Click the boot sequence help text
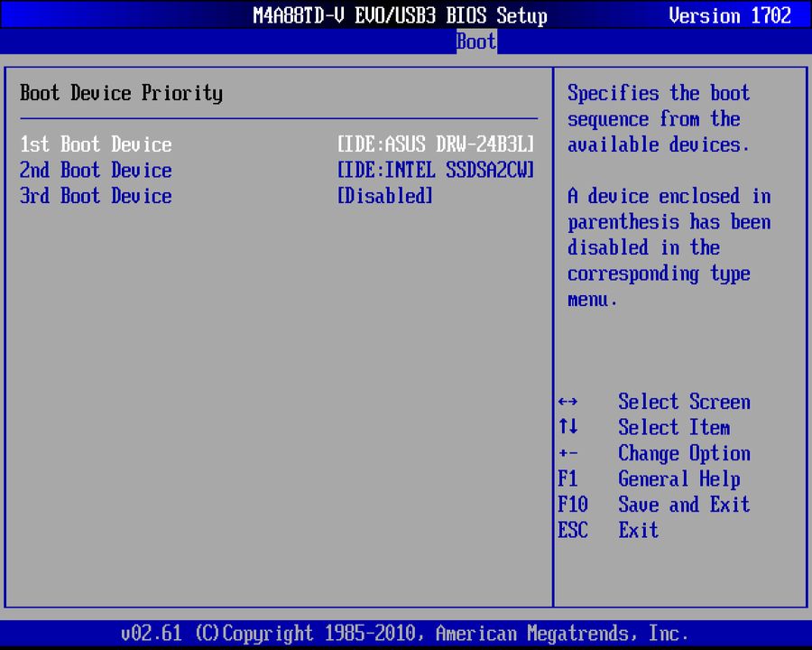Image resolution: width=812 pixels, height=650 pixels. pos(659,118)
